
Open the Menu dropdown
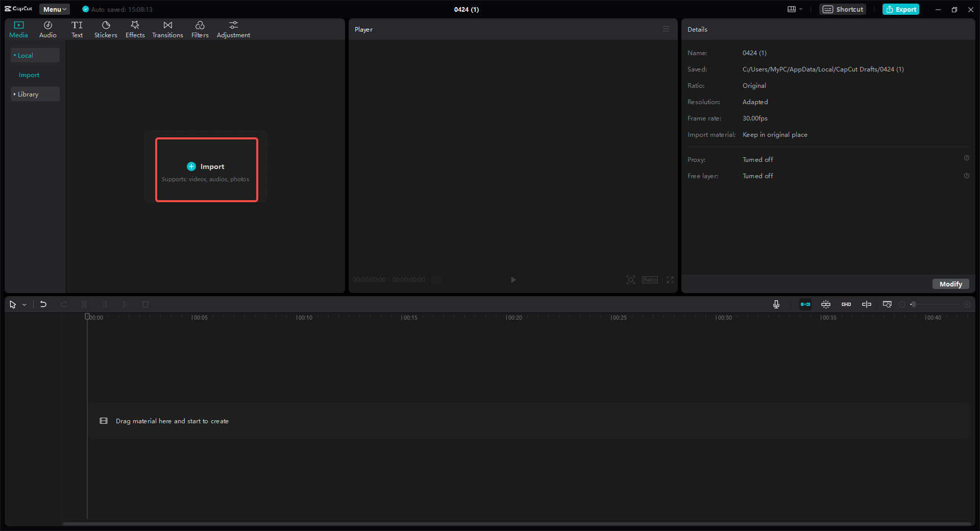pos(54,9)
